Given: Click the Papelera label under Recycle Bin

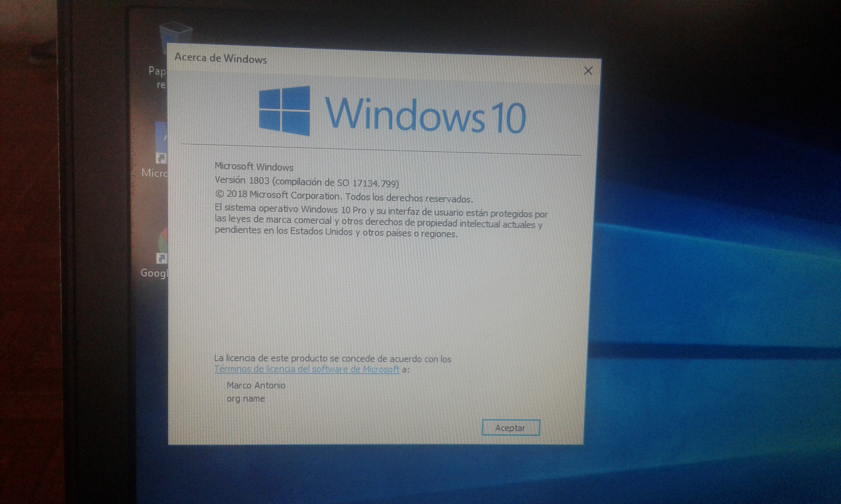Looking at the screenshot, I should pos(158,71).
